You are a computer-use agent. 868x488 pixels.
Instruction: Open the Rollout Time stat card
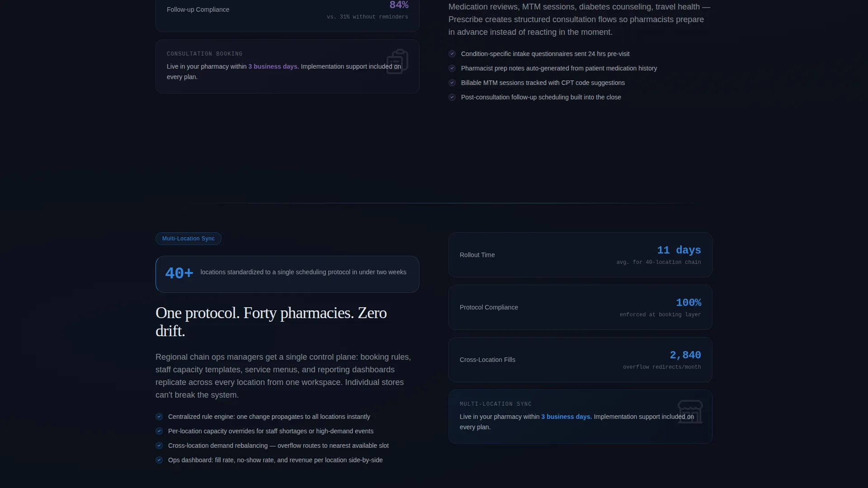(580, 255)
